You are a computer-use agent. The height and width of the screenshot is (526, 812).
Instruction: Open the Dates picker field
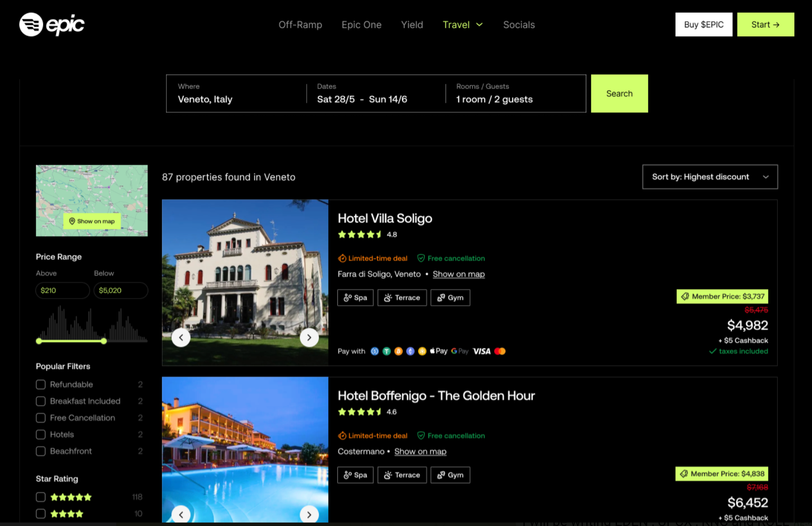376,94
